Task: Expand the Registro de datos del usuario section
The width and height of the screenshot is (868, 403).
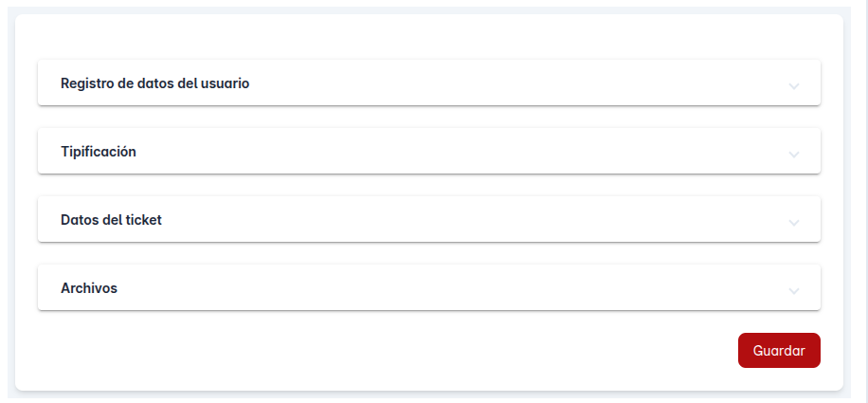Action: (428, 83)
